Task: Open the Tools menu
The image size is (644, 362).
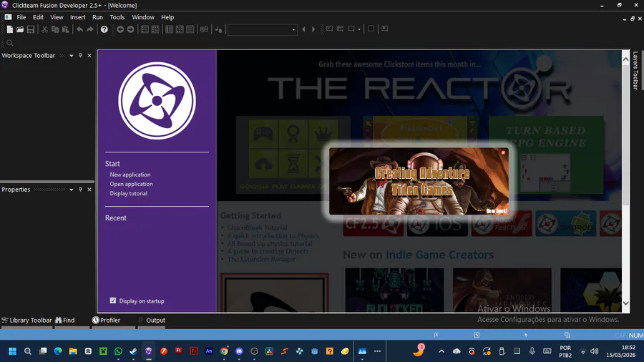Action: 117,17
